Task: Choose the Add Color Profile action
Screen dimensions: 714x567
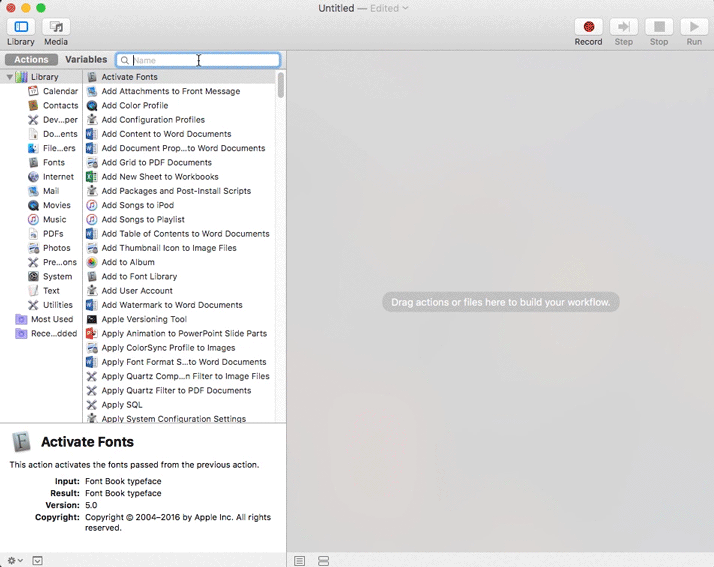Action: pos(180,105)
